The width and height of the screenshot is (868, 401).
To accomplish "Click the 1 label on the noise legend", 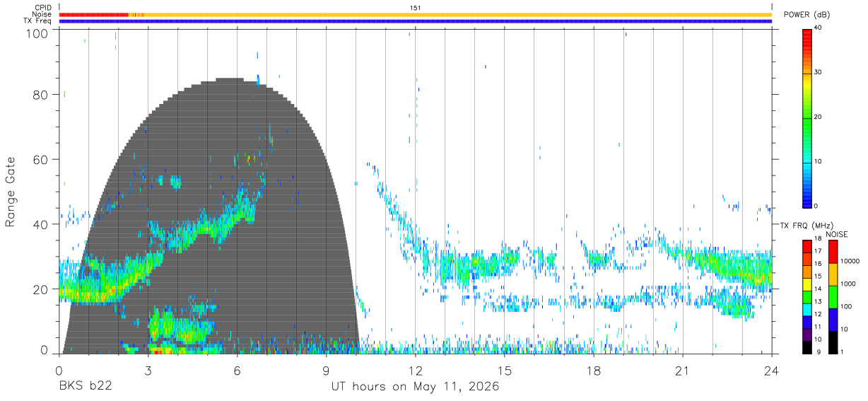I will (843, 351).
